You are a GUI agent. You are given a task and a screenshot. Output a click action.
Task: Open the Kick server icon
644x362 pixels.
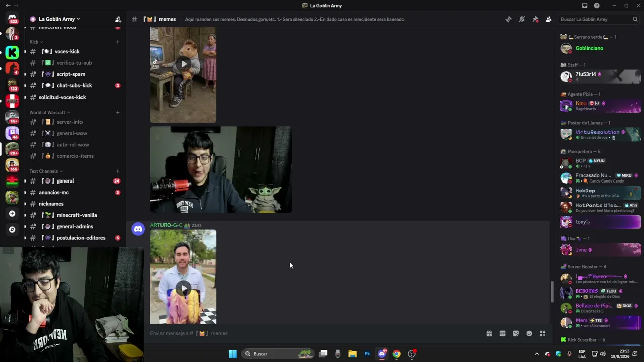click(x=12, y=52)
